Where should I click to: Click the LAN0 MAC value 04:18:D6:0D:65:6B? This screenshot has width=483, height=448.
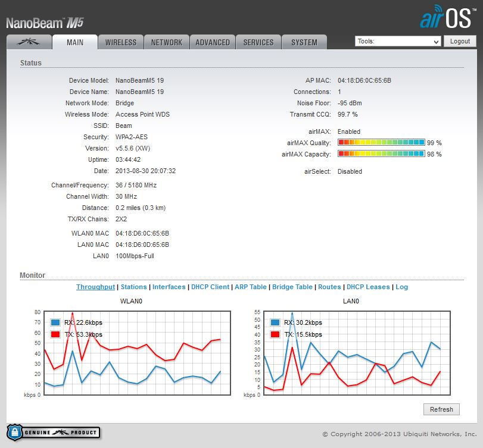[x=142, y=245]
